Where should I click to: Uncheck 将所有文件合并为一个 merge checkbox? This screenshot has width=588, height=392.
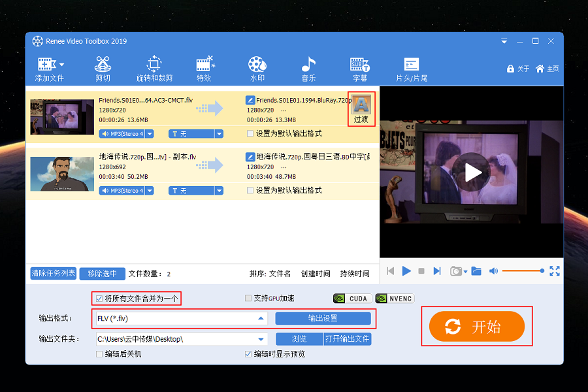click(x=99, y=299)
